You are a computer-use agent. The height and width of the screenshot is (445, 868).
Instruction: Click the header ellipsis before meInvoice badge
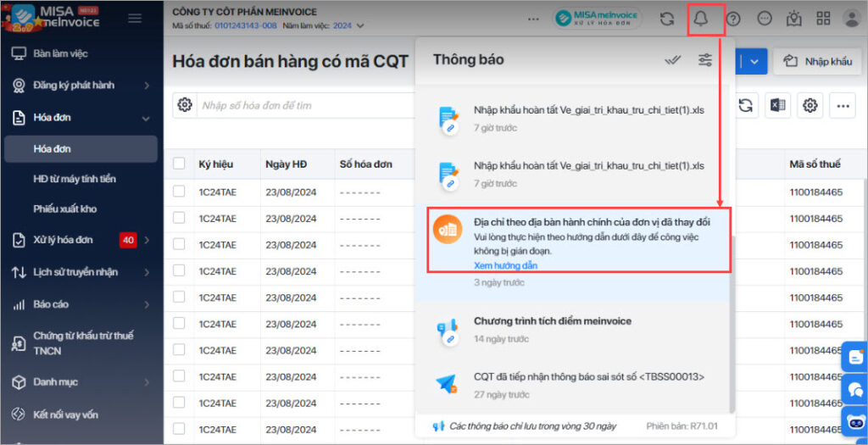[x=533, y=19]
